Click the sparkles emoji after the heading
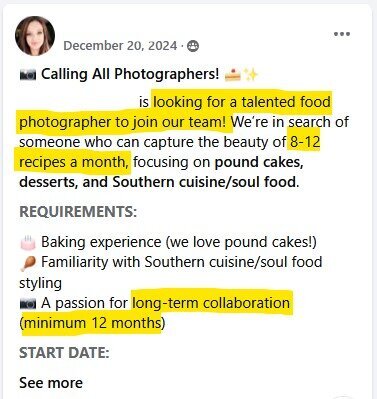This screenshot has width=377, height=399. [x=251, y=74]
